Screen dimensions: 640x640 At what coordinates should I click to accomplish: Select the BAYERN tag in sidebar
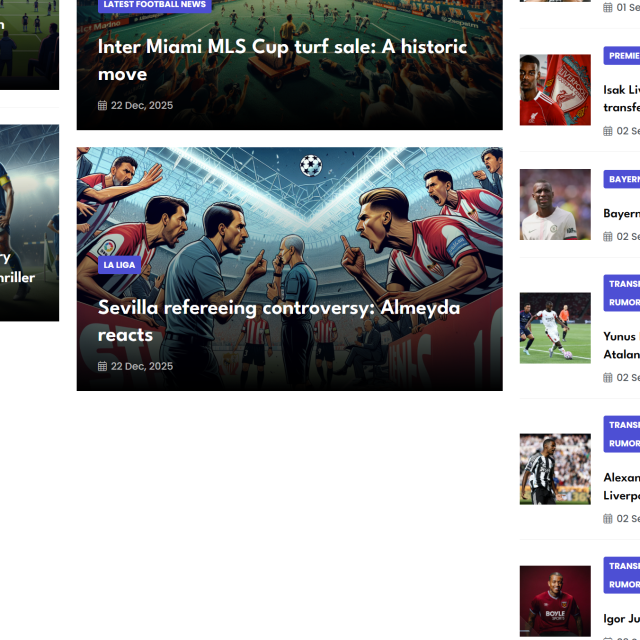click(622, 180)
